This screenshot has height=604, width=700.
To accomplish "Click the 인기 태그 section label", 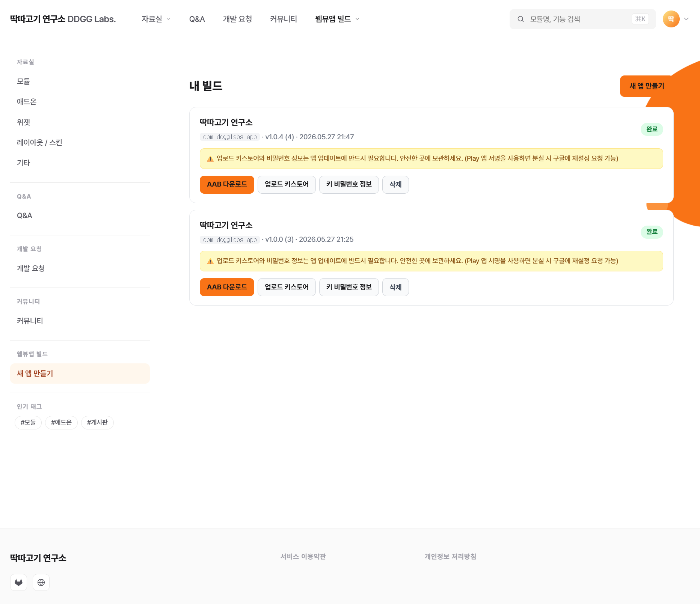I will click(29, 407).
